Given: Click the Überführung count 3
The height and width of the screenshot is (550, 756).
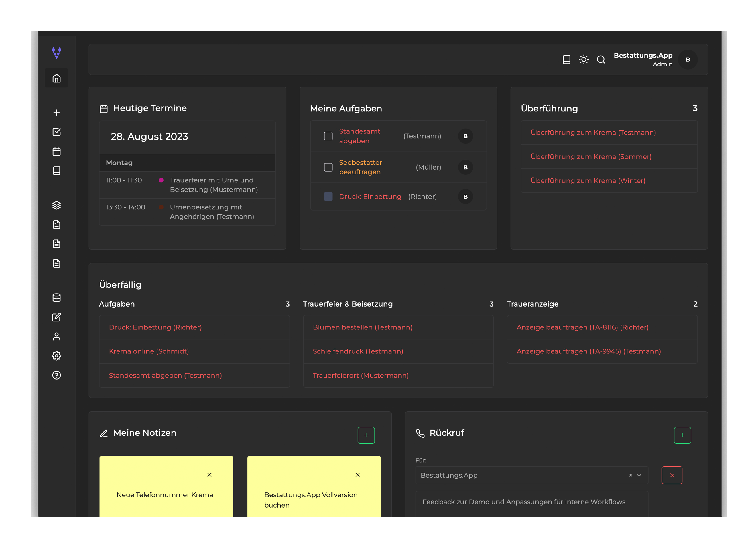Looking at the screenshot, I should click(695, 108).
